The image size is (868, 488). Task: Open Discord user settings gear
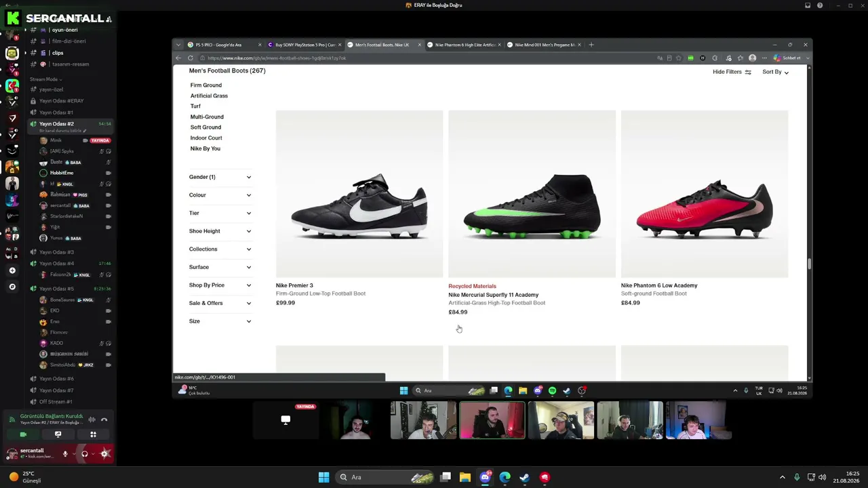point(104,453)
